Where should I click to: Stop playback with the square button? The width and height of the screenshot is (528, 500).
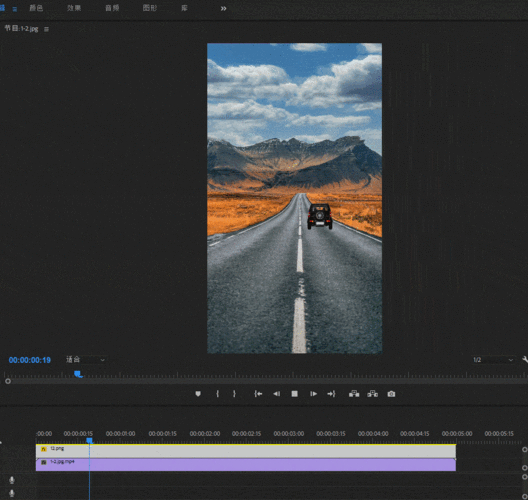[x=295, y=394]
